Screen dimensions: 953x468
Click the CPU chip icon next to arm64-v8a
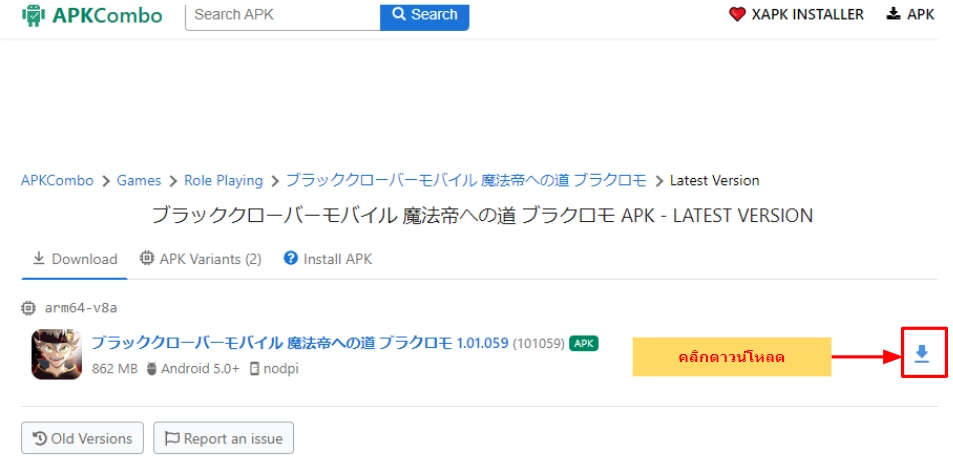[29, 308]
